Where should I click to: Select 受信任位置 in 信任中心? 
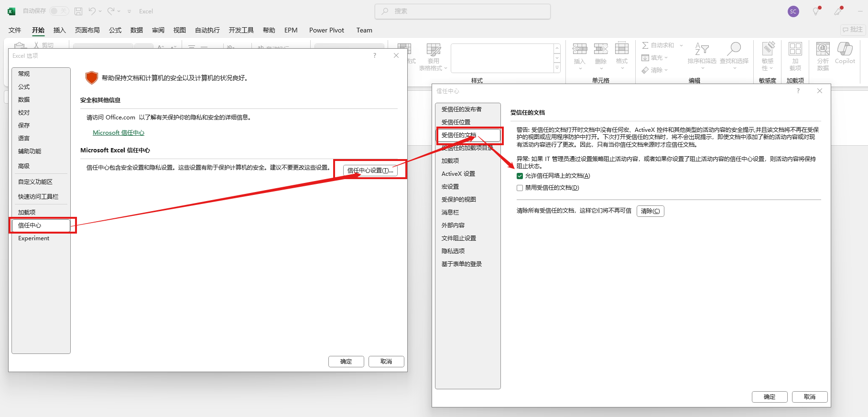click(x=468, y=122)
